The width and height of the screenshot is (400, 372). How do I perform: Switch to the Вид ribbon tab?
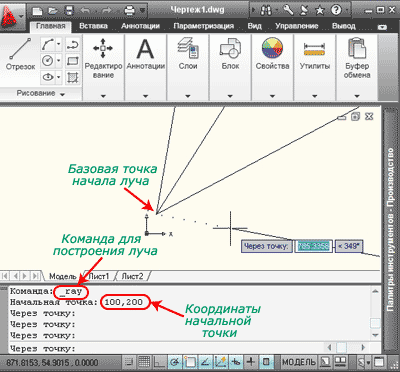(x=254, y=26)
